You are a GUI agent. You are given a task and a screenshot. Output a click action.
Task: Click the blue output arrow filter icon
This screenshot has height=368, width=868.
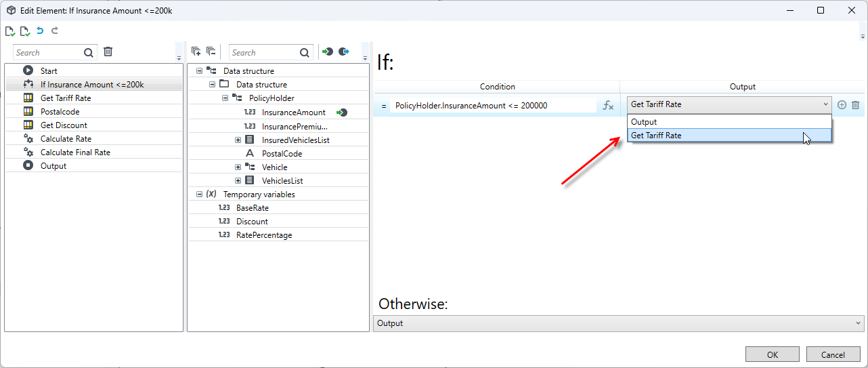pos(344,52)
